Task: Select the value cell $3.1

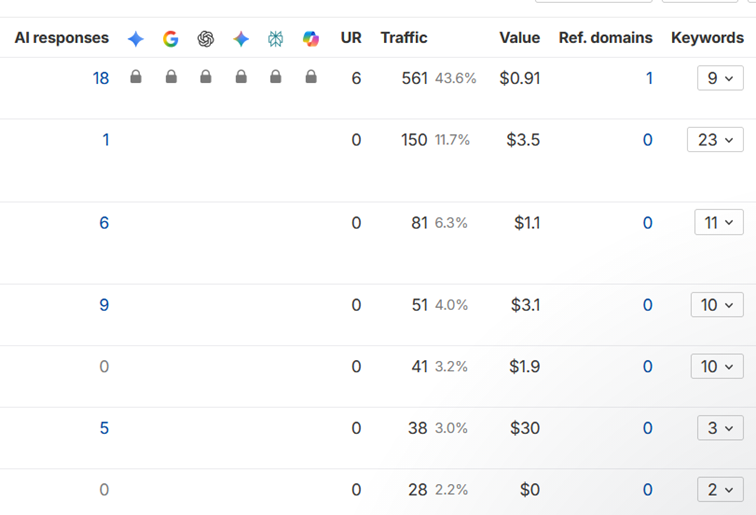Action: [x=526, y=305]
